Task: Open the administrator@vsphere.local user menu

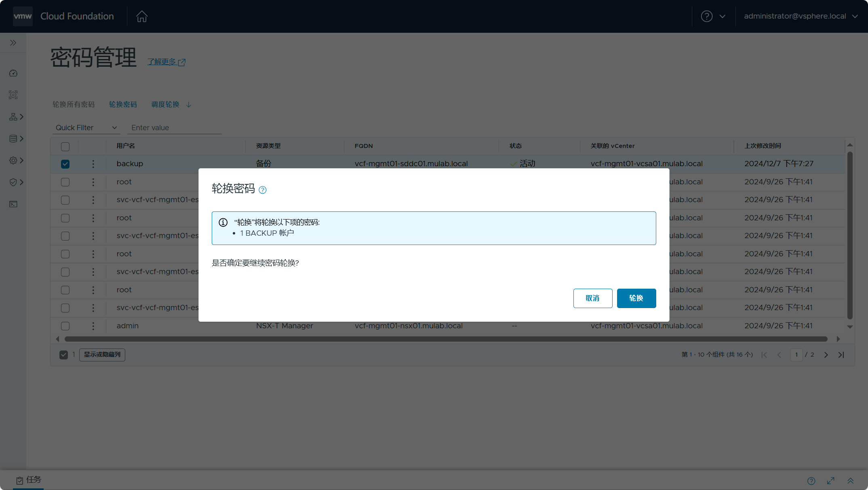Action: (801, 16)
